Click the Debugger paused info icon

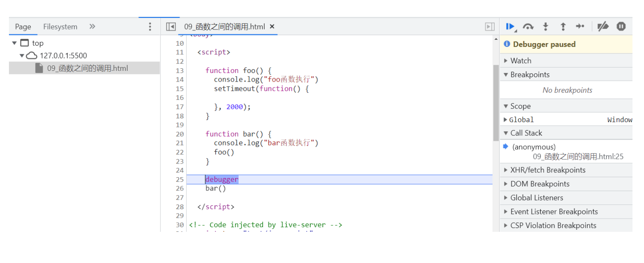[507, 44]
